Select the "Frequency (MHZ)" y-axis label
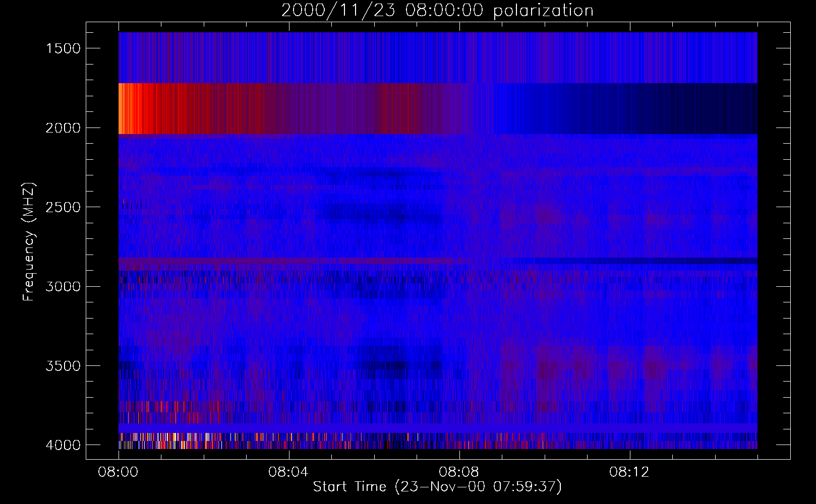816x504 pixels. 29,242
